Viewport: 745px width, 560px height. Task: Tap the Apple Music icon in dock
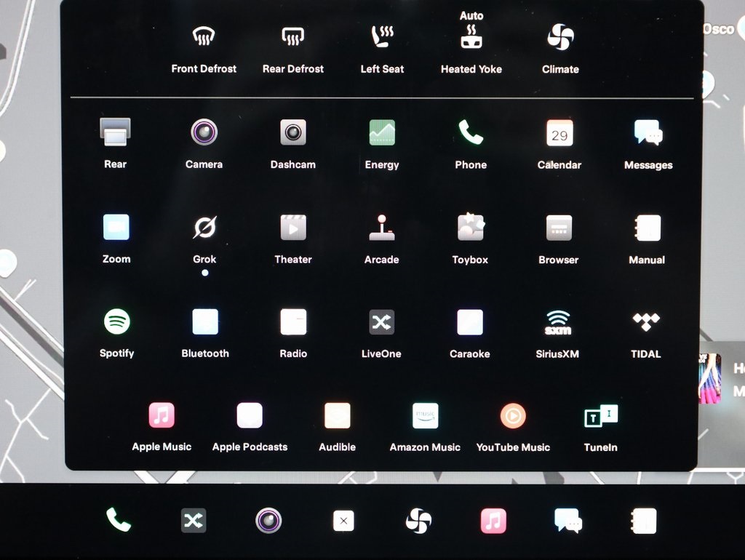(494, 521)
